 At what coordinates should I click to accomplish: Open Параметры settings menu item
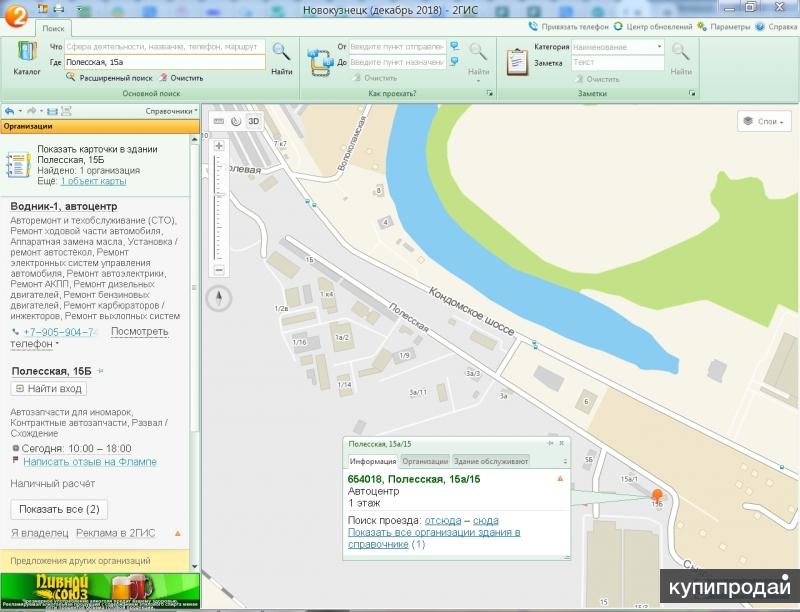[x=724, y=27]
